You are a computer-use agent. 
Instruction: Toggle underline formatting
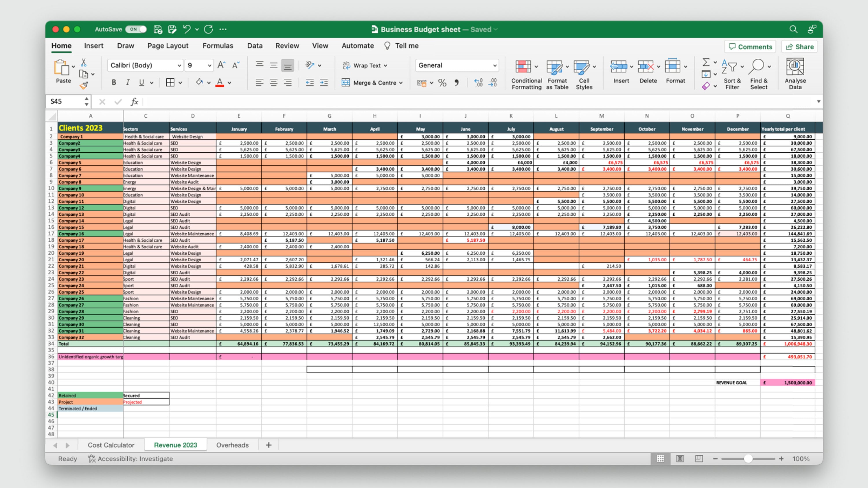point(141,82)
